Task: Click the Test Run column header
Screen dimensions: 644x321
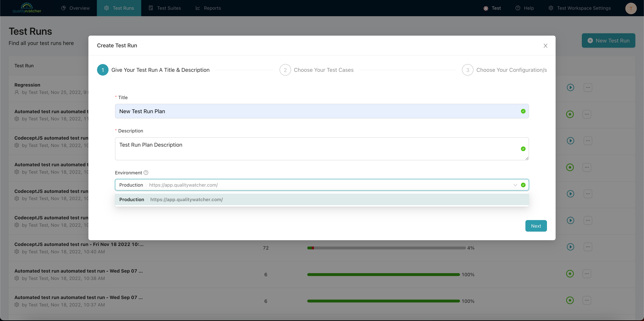Action: 24,66
